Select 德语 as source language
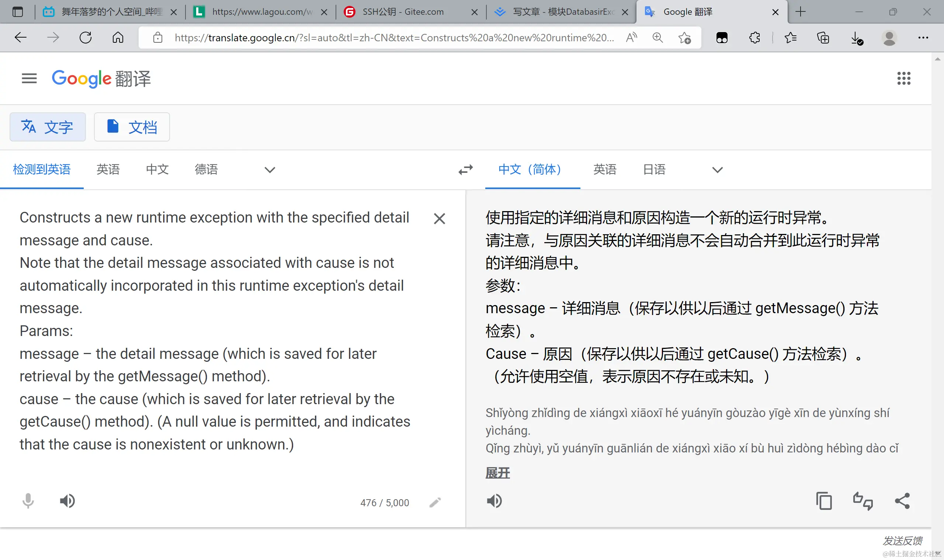Viewport: 944px width, 560px height. (206, 169)
